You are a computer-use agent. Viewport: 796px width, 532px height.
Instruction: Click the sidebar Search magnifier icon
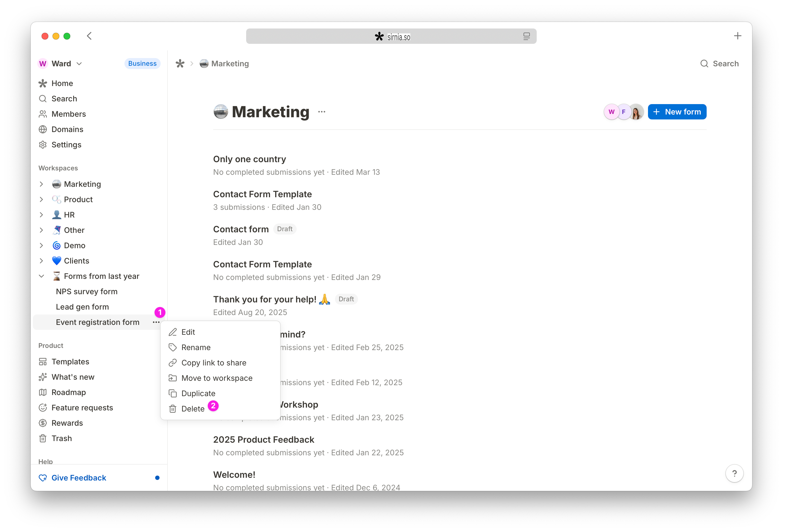pyautogui.click(x=43, y=99)
